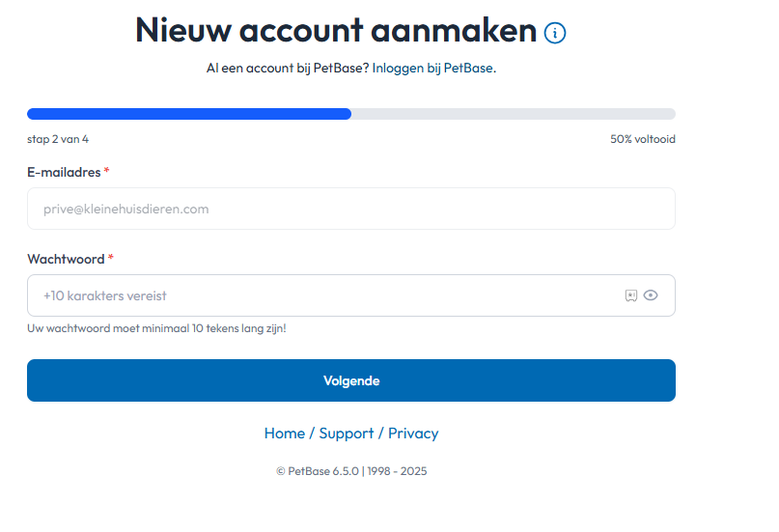The width and height of the screenshot is (779, 532).
Task: Open the Home footer link
Action: pos(284,434)
